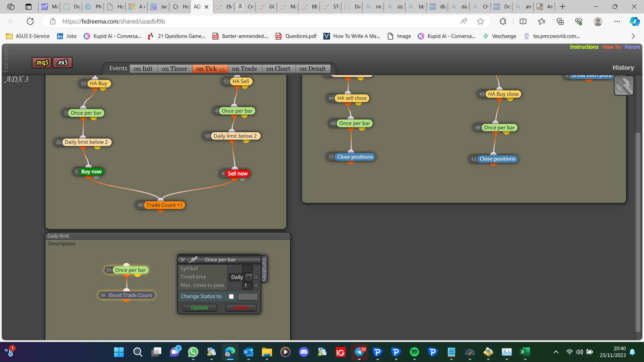Viewport: 644px width, 362px height.
Task: Switch to the on Deinit event tab
Action: tap(313, 69)
